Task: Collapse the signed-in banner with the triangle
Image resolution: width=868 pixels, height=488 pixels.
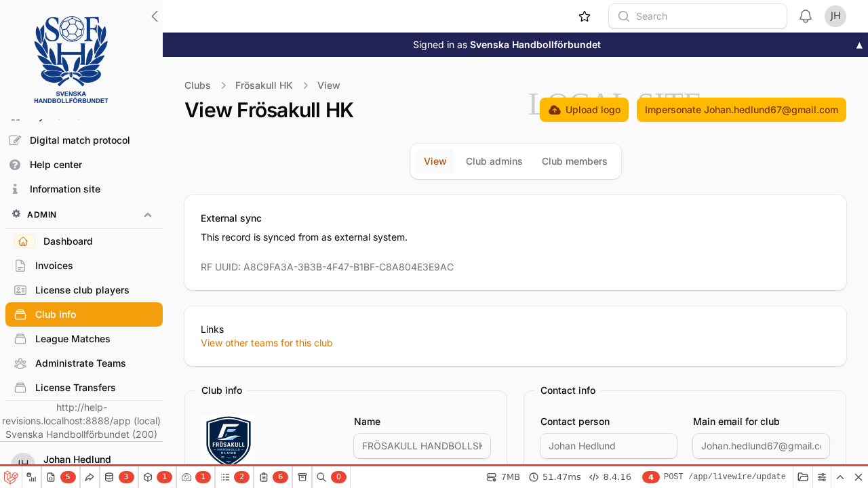Action: (x=859, y=45)
